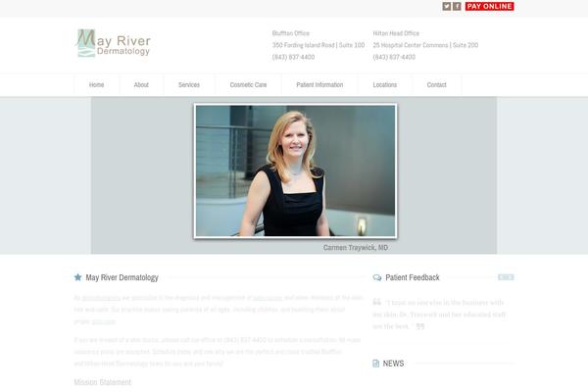The height and width of the screenshot is (392, 588).
Task: Open the Patient Information menu item
Action: [319, 85]
